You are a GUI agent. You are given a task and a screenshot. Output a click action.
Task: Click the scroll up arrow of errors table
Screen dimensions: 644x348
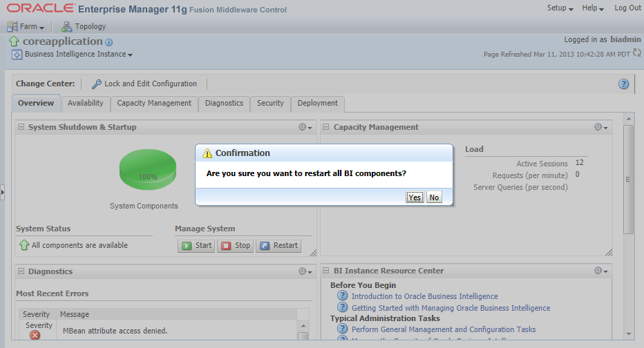tap(303, 326)
